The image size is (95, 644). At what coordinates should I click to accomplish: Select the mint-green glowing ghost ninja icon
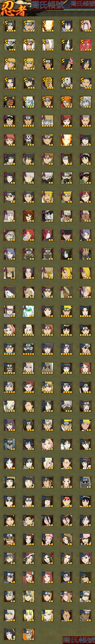[x=29, y=311]
